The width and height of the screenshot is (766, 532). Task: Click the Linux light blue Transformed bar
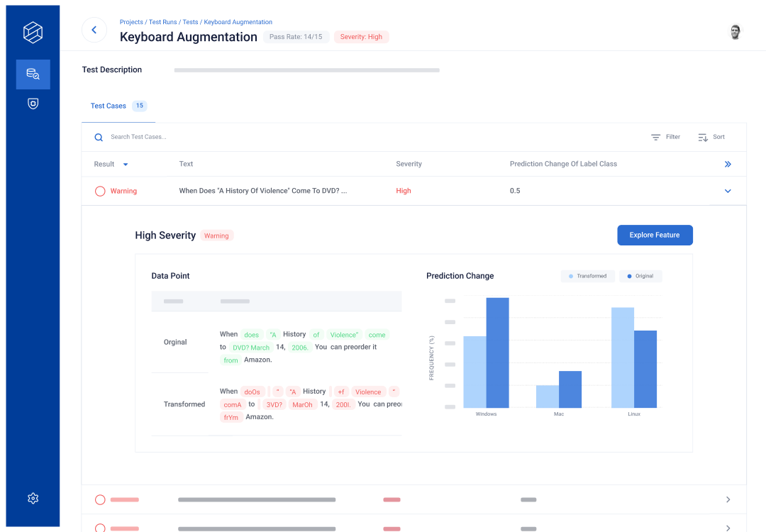coord(623,358)
